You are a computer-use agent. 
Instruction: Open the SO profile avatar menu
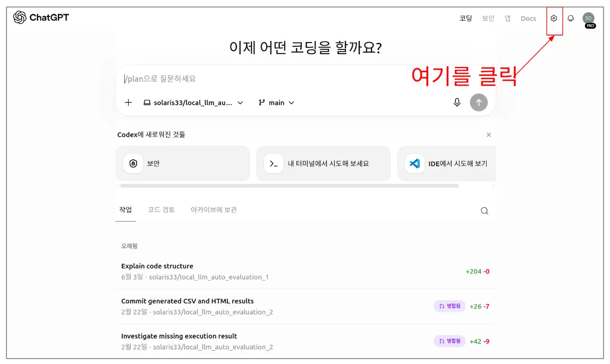pyautogui.click(x=588, y=18)
